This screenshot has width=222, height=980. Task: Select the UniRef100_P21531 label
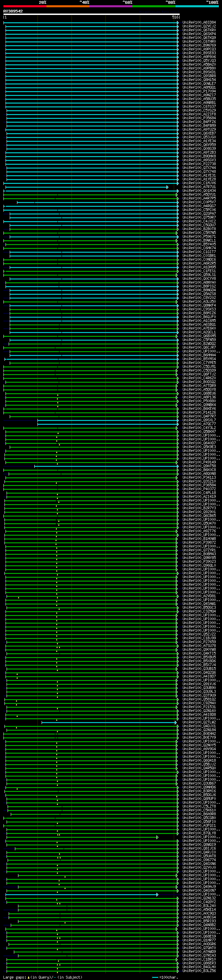[199, 707]
